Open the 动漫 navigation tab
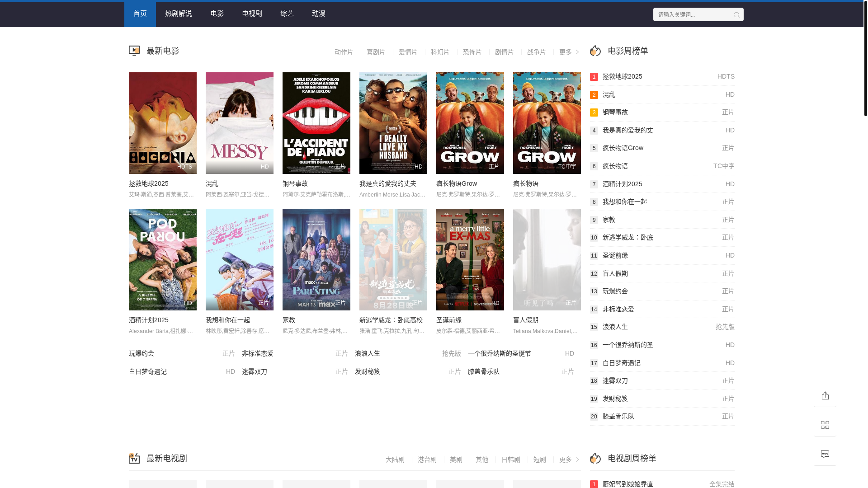Viewport: 868px width, 488px height. 319,14
